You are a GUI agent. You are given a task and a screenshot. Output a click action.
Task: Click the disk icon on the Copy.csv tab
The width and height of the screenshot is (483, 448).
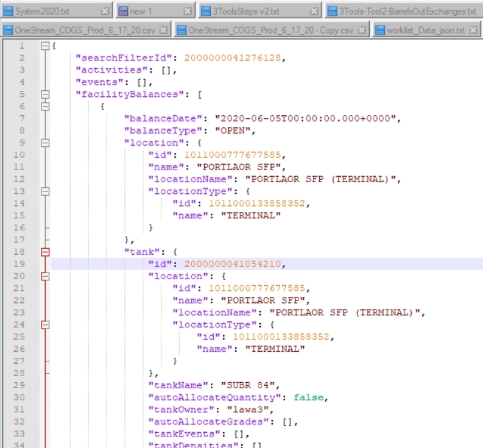point(182,30)
